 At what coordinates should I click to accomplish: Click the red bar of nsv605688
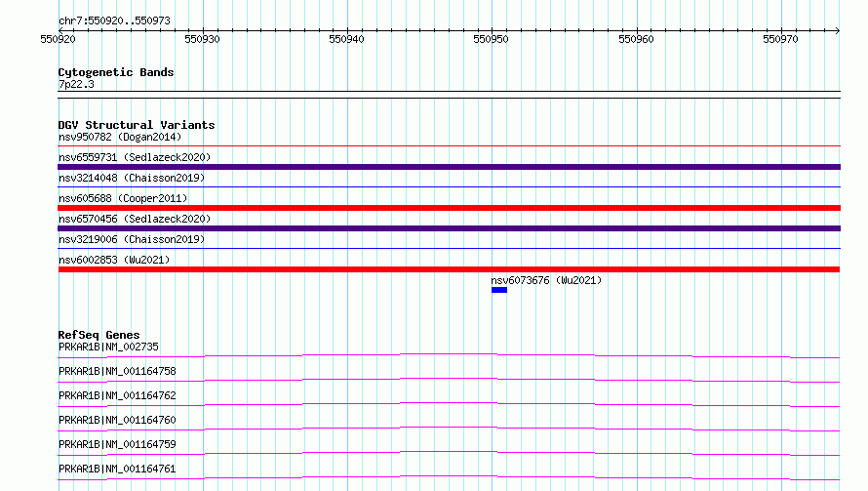tap(449, 208)
